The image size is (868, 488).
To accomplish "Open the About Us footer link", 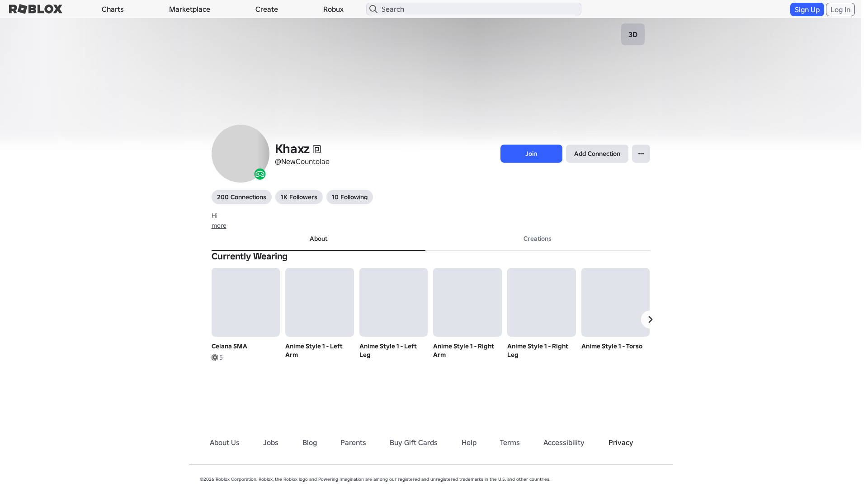I will 225,442.
